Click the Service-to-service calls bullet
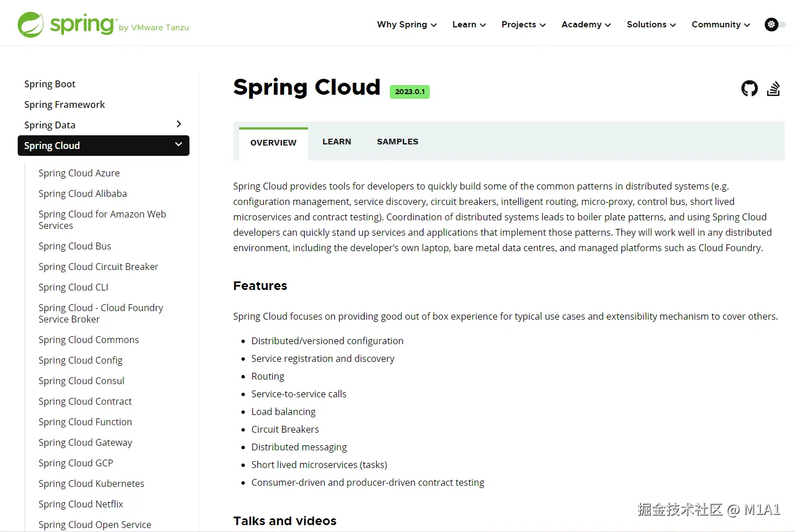 tap(298, 394)
